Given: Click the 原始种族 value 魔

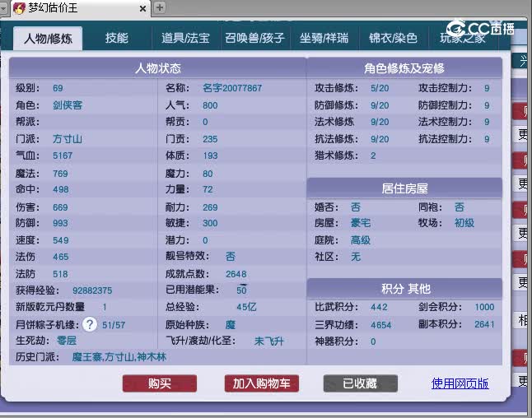Looking at the screenshot, I should tap(231, 325).
